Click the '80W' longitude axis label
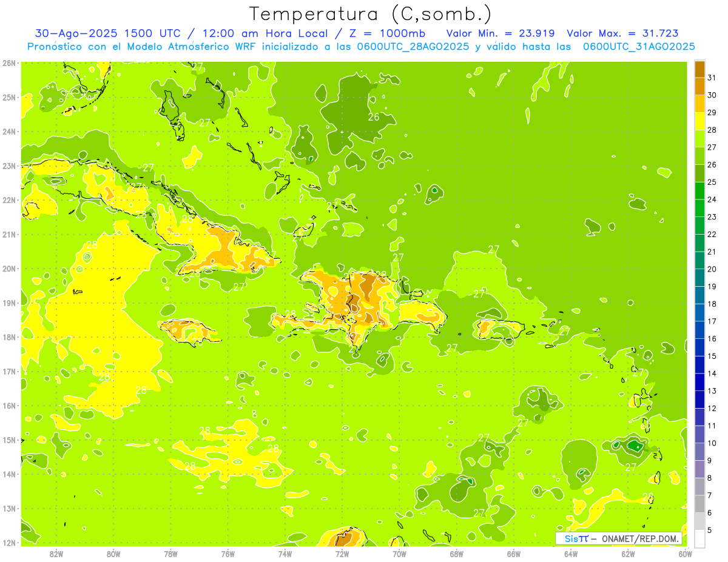 point(113,554)
